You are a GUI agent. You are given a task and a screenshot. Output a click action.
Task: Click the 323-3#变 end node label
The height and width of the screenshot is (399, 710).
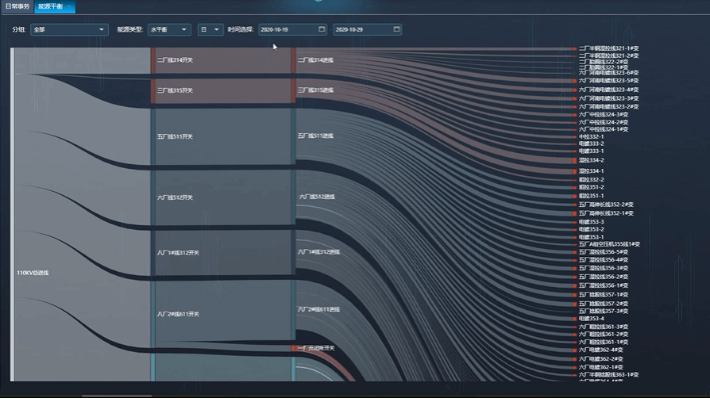(609, 98)
